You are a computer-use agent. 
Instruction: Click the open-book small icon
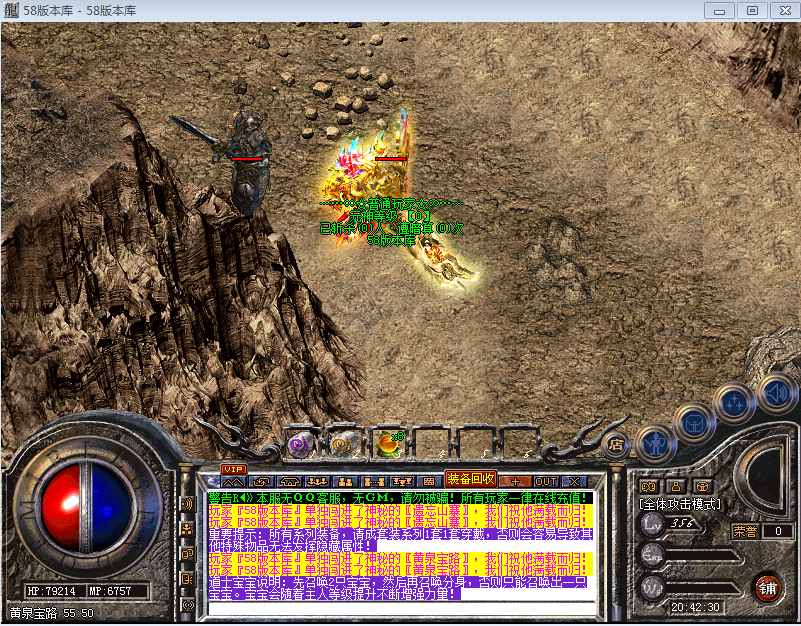click(x=649, y=486)
